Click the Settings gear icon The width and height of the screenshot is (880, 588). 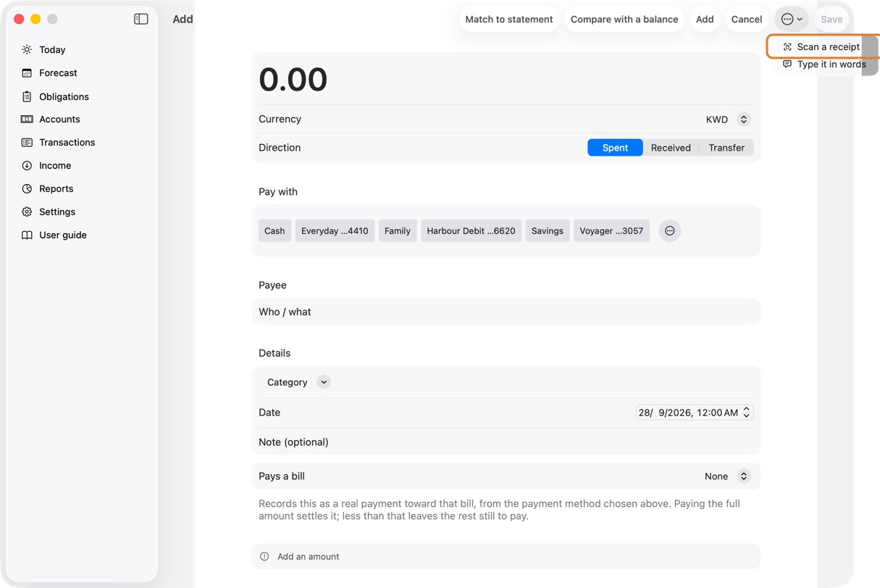point(27,212)
